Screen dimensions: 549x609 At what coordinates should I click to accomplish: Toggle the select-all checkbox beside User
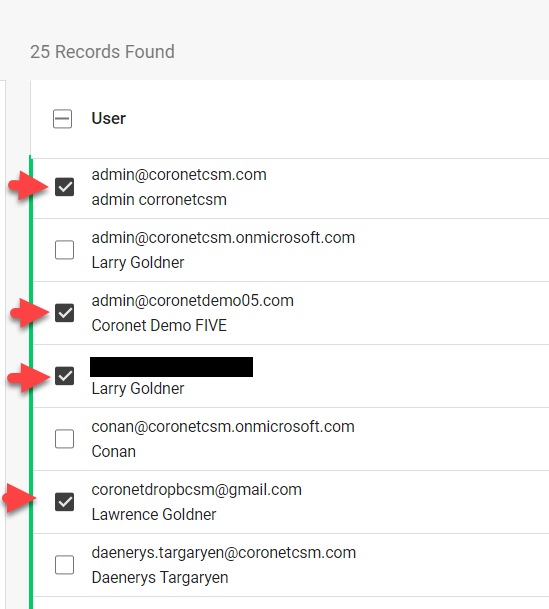click(63, 118)
